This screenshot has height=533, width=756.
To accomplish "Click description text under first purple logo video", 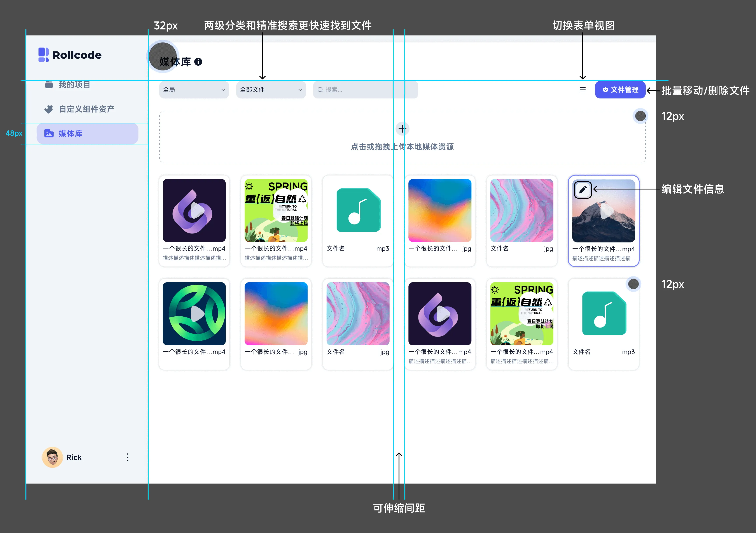I will point(194,258).
